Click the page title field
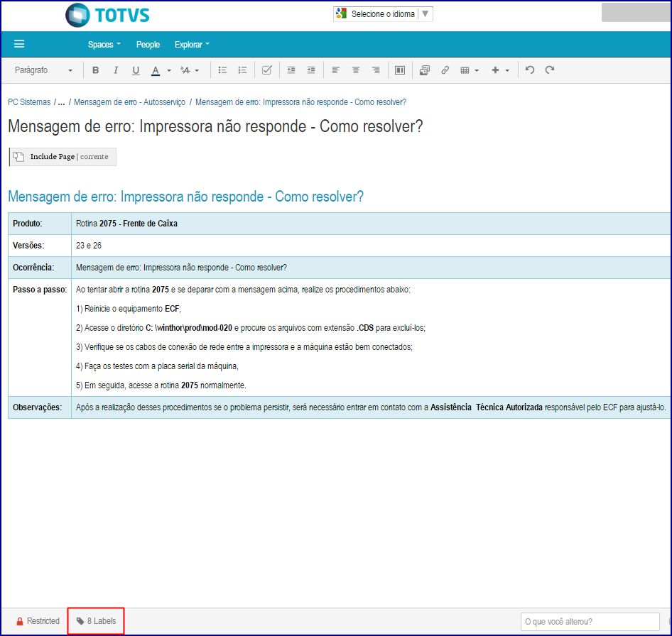The image size is (672, 636). coord(215,126)
